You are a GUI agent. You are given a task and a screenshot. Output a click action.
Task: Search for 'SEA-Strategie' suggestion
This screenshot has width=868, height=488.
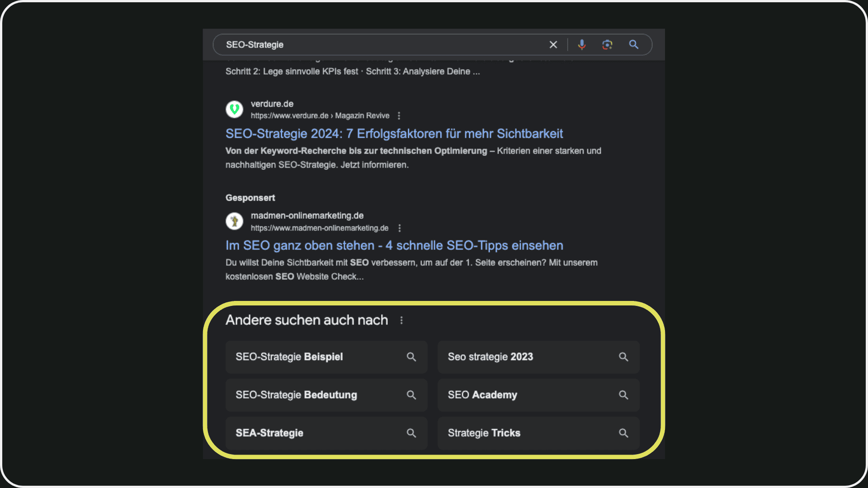coord(326,433)
